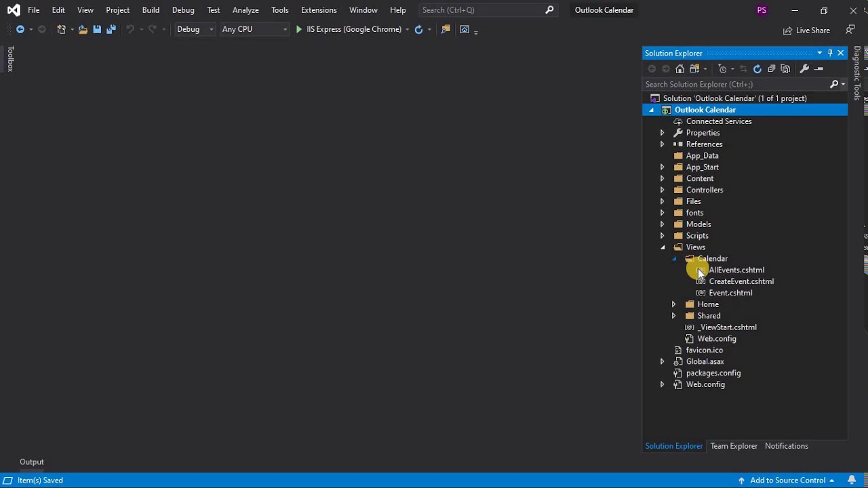
Task: Expand the Home folder under Views
Action: pyautogui.click(x=673, y=304)
